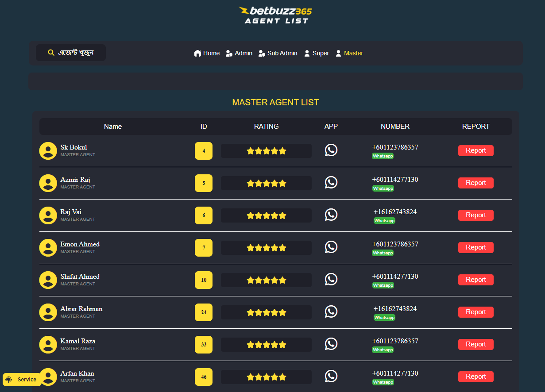Click ID badge 24 for Abrar Rahman
Image resolution: width=545 pixels, height=392 pixels.
point(204,312)
